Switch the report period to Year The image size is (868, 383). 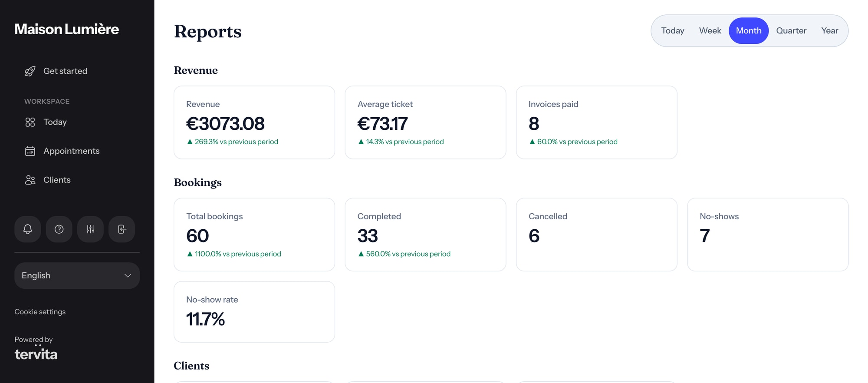point(830,31)
